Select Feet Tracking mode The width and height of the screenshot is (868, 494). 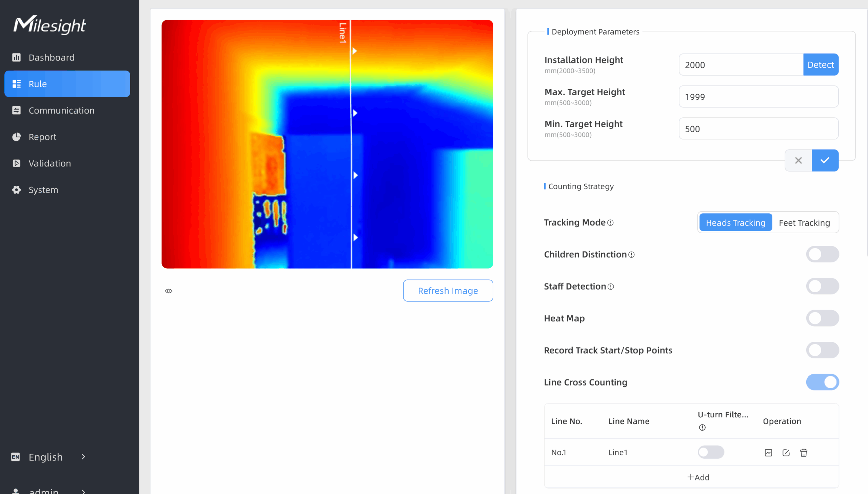pyautogui.click(x=804, y=222)
